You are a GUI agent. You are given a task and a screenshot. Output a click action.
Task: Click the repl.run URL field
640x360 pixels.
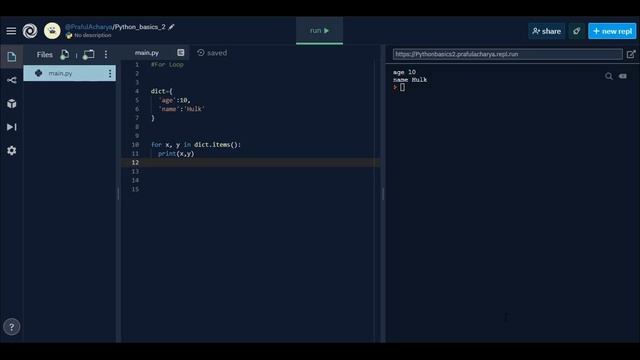coord(507,54)
